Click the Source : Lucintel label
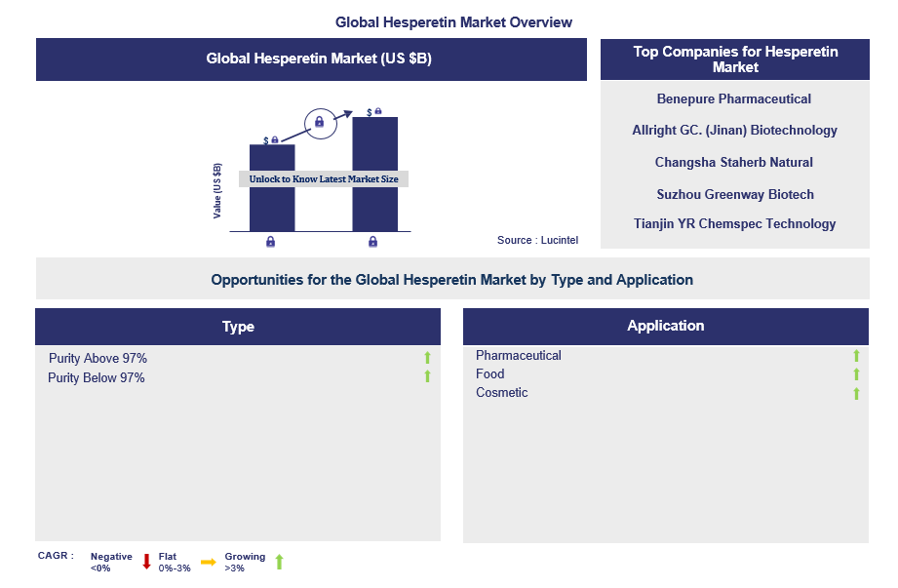The height and width of the screenshot is (588, 898). click(537, 240)
